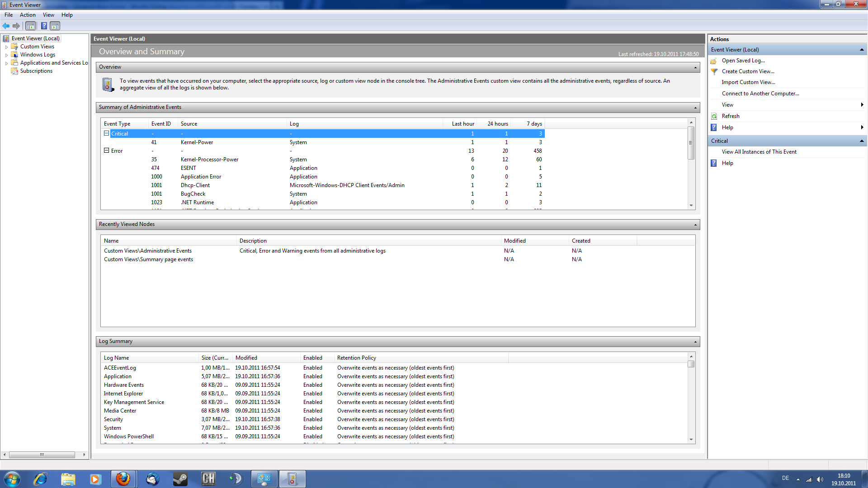Click the network signal tray icon
868x488 pixels.
809,479
